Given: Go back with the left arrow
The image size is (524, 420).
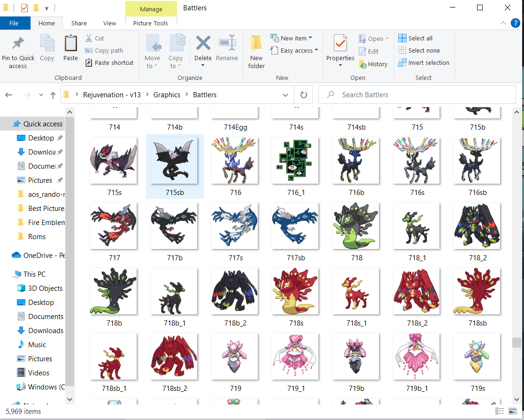Looking at the screenshot, I should (9, 95).
